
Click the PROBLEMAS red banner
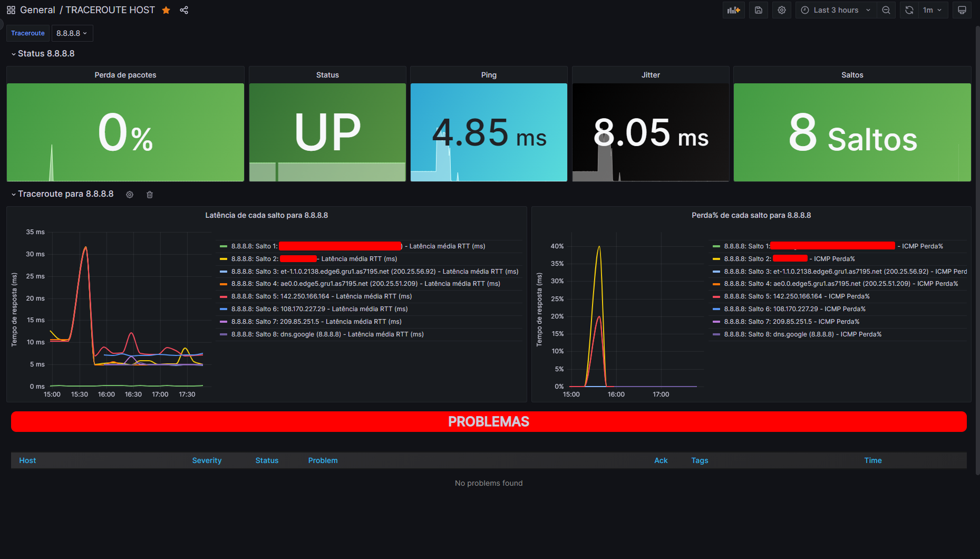[x=489, y=422]
